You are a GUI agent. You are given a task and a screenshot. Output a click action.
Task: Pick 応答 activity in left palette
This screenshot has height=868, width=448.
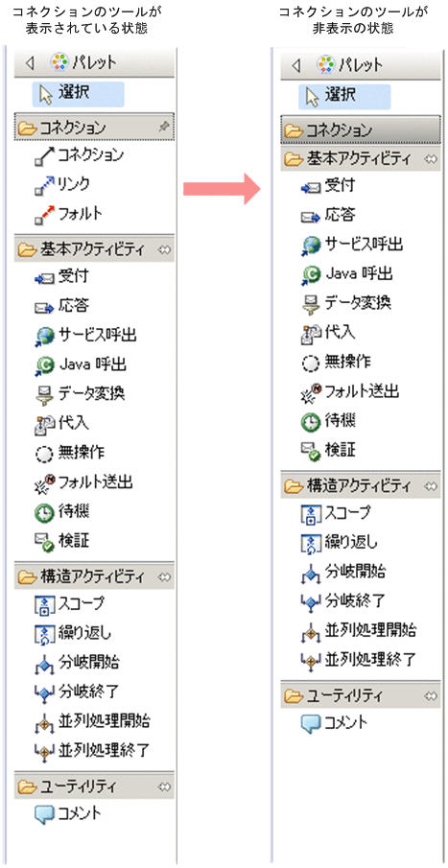pyautogui.click(x=60, y=306)
